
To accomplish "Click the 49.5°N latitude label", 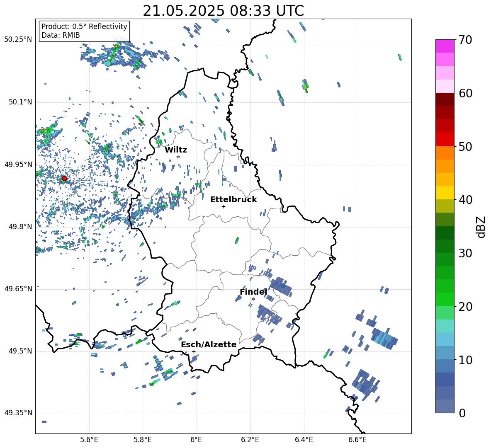I will (x=19, y=351).
